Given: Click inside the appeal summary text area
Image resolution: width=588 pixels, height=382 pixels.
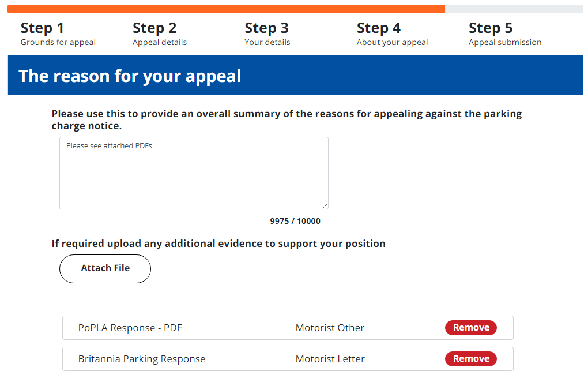Looking at the screenshot, I should click(194, 173).
